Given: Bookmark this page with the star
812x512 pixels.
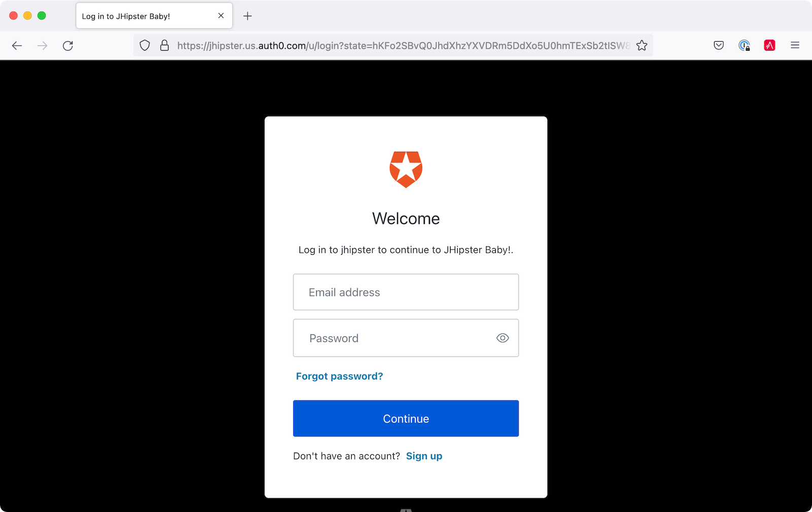Looking at the screenshot, I should 642,46.
